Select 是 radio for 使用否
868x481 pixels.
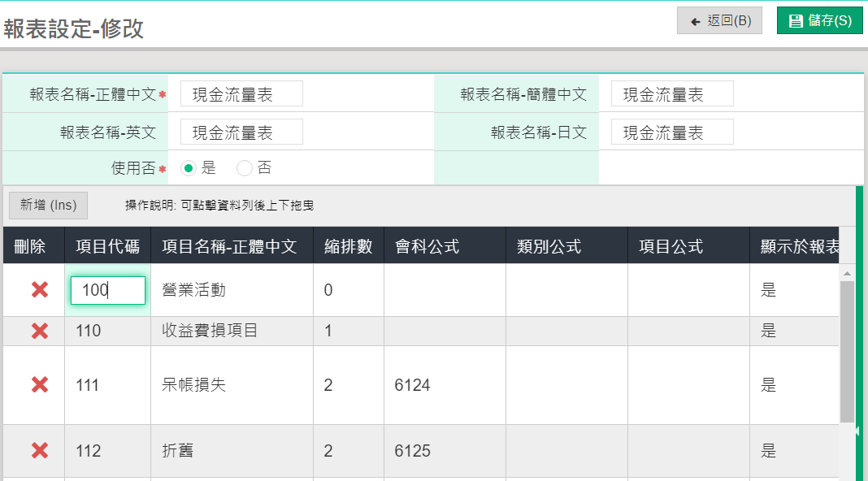[189, 169]
